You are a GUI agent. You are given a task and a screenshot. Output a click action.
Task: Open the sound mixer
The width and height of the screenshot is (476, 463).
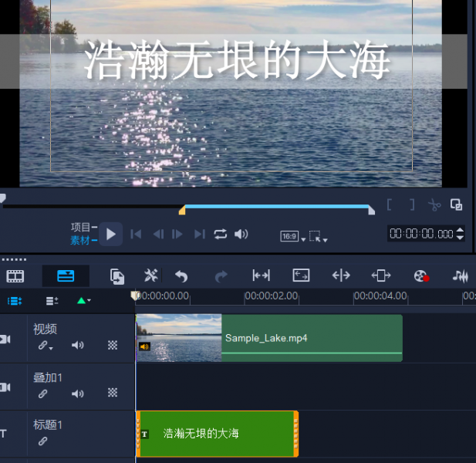pos(461,276)
